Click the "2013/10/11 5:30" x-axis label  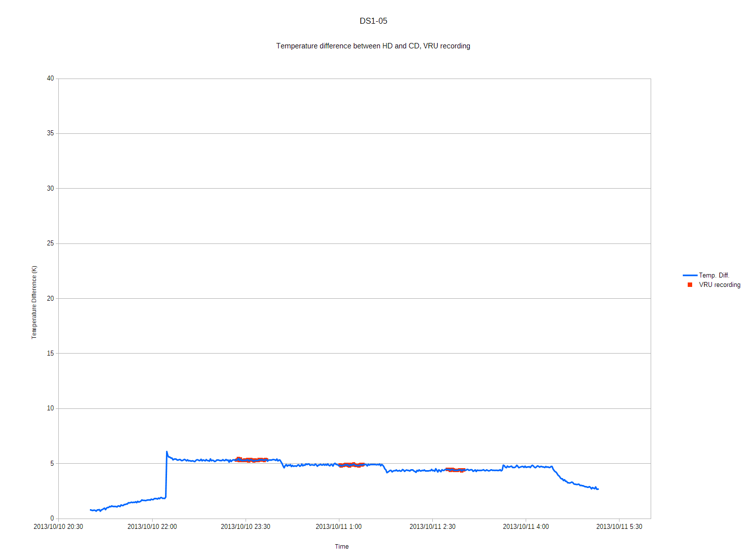pyautogui.click(x=619, y=527)
